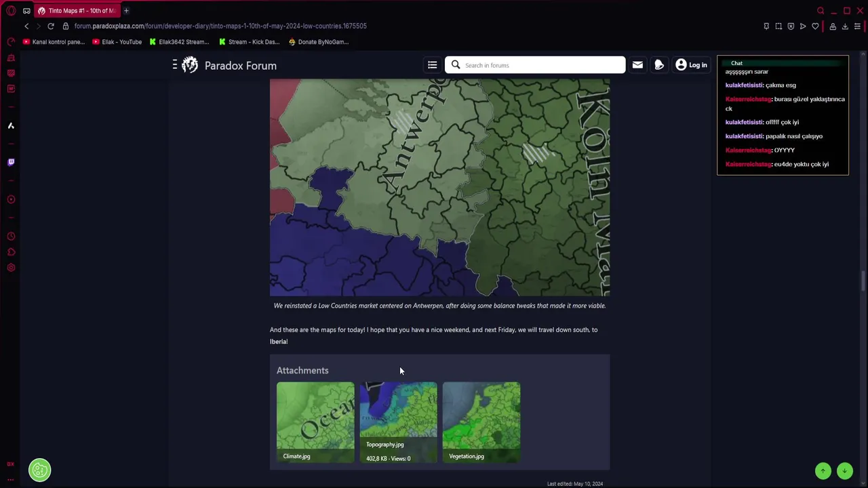Open the browser profile icon
Screen dimensions: 868x488
(833, 26)
